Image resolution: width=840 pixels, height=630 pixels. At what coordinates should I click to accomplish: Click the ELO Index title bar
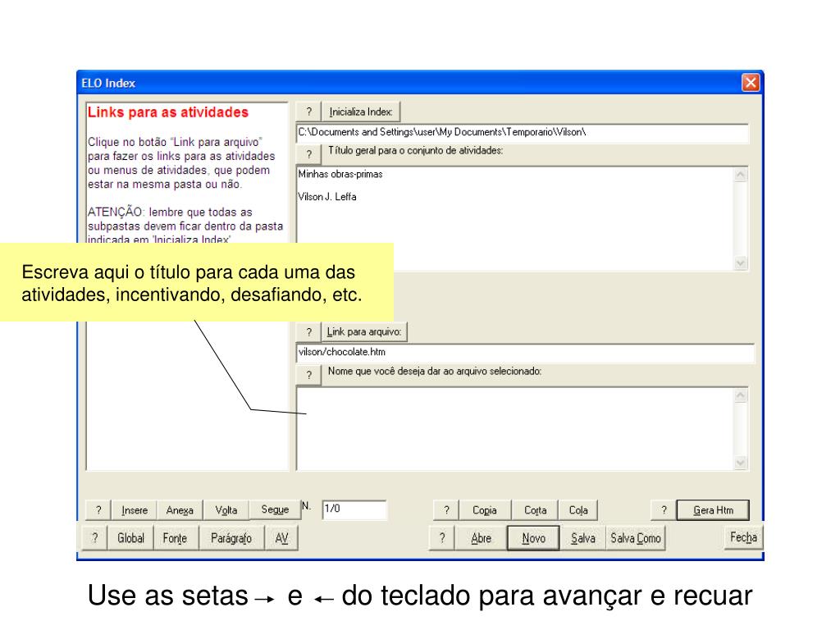click(420, 83)
